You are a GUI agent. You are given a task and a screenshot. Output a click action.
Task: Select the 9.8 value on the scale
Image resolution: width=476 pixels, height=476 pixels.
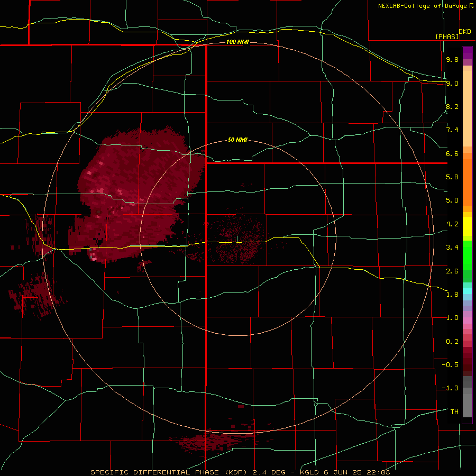(x=452, y=59)
